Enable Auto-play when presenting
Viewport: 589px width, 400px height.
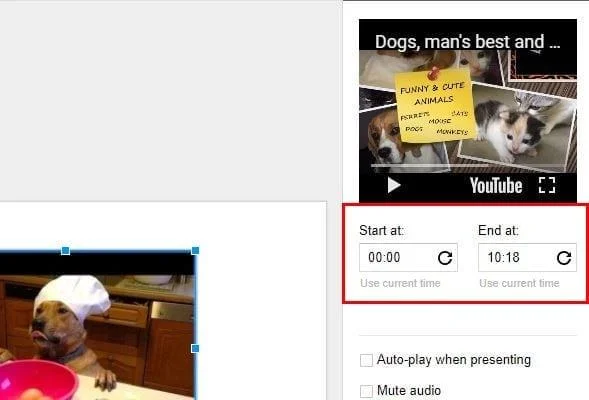pos(366,360)
